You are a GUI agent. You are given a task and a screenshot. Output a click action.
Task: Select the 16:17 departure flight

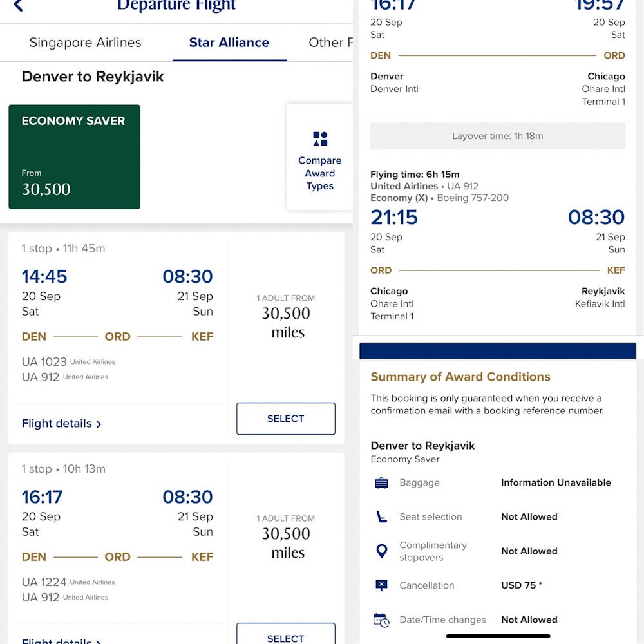coord(285,636)
